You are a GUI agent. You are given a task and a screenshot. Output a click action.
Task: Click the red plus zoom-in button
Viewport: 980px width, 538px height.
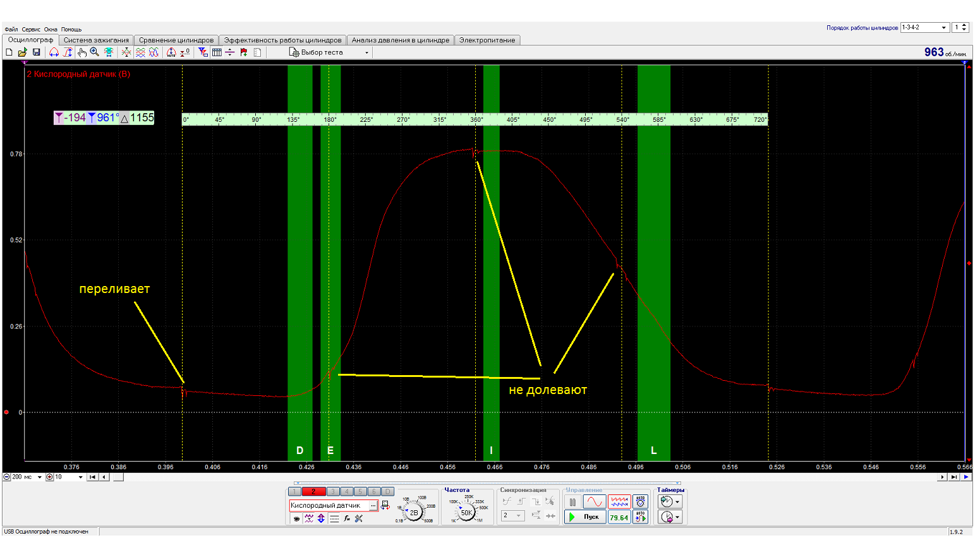[x=49, y=477]
